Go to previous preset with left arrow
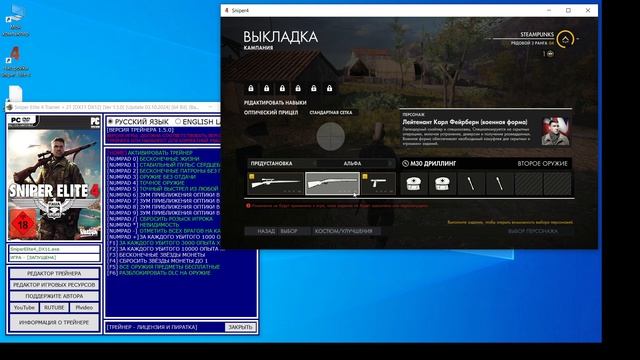 pyautogui.click(x=315, y=163)
